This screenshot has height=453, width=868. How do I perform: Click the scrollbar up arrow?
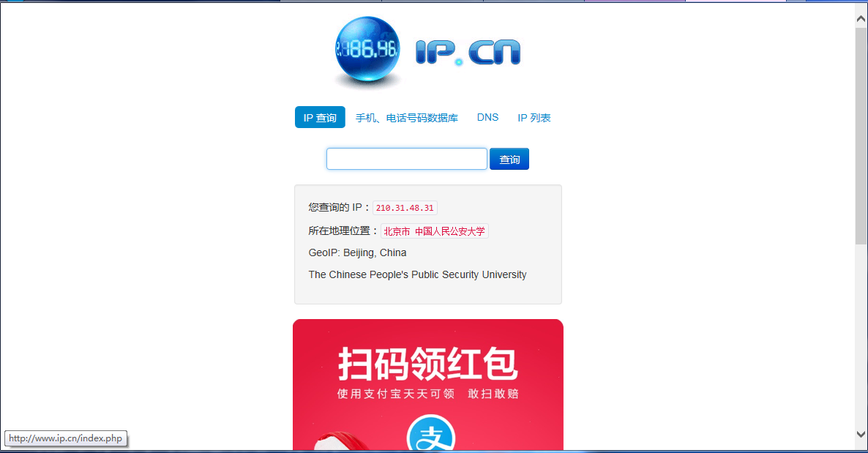tap(861, 19)
